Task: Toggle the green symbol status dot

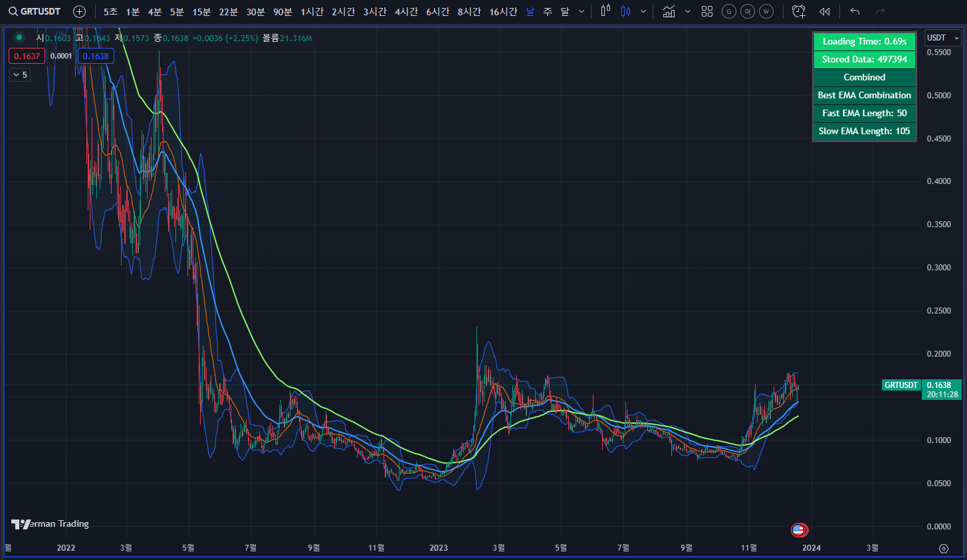Action: point(19,37)
